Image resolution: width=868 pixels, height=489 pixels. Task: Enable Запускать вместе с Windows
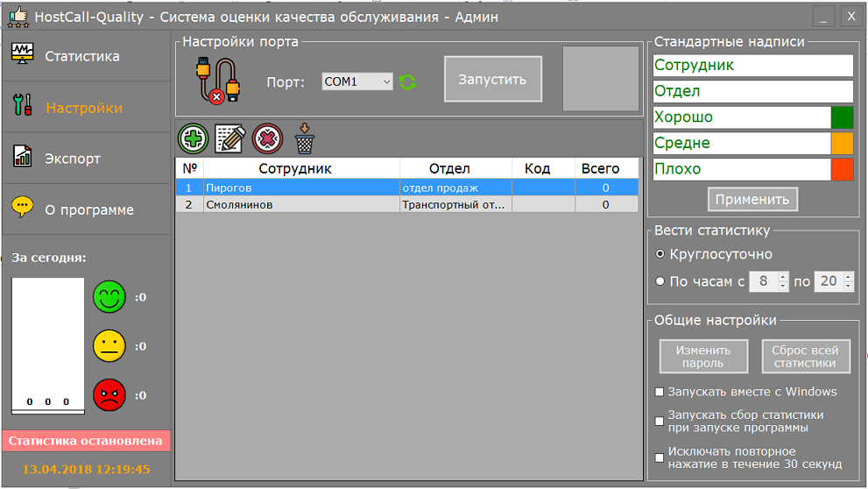(x=660, y=392)
